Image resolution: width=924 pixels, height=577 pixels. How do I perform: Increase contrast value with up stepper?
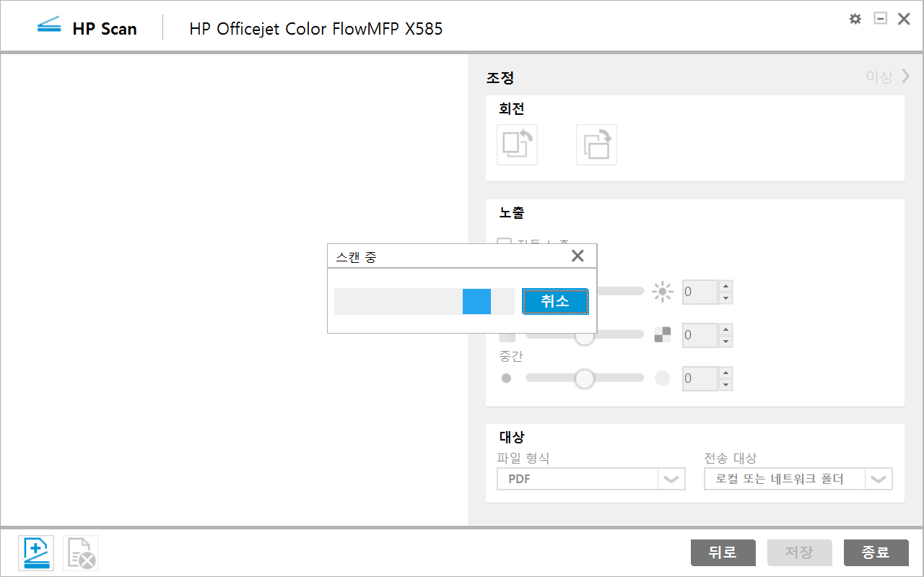coord(725,329)
